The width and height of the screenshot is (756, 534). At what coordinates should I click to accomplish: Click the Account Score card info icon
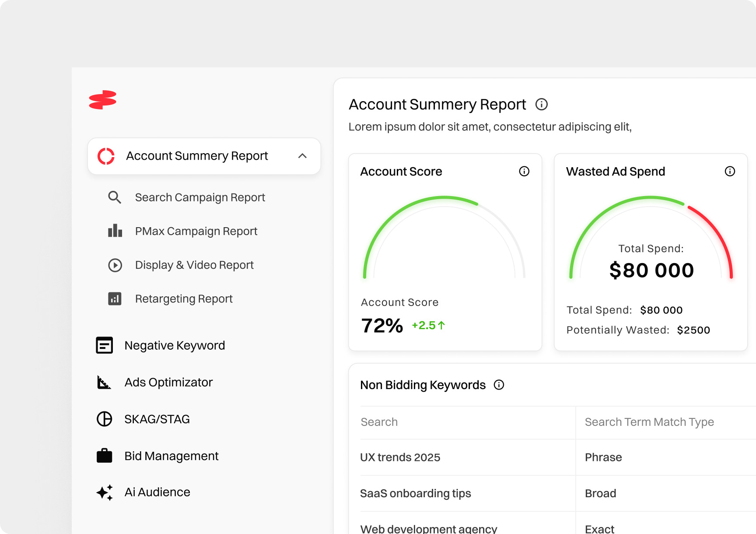tap(524, 171)
